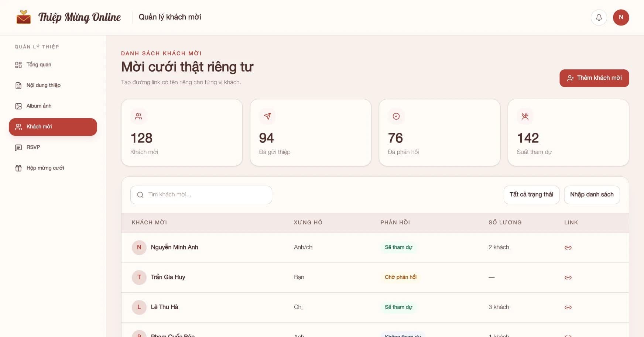Open the user avatar N menu
This screenshot has height=337, width=644.
[621, 17]
